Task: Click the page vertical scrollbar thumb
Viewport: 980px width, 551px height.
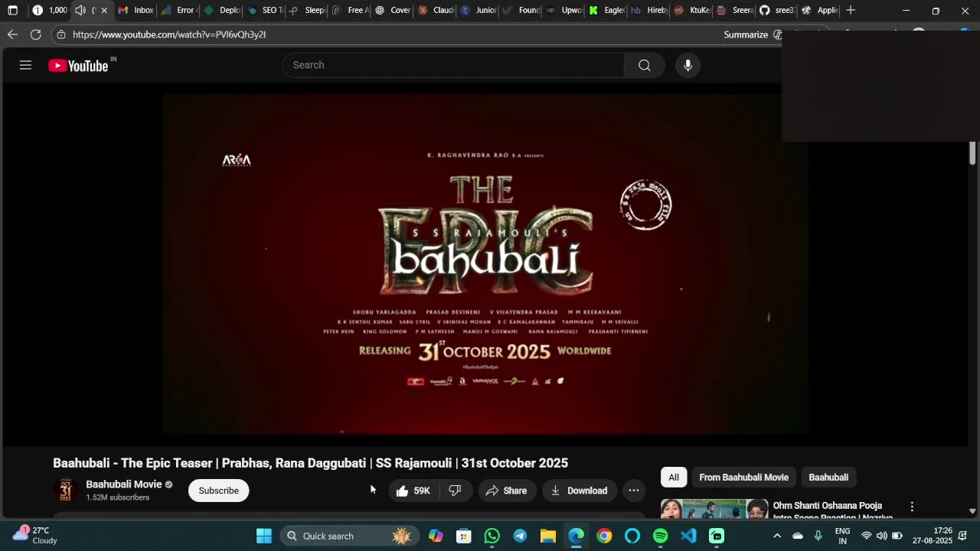Action: tap(972, 153)
